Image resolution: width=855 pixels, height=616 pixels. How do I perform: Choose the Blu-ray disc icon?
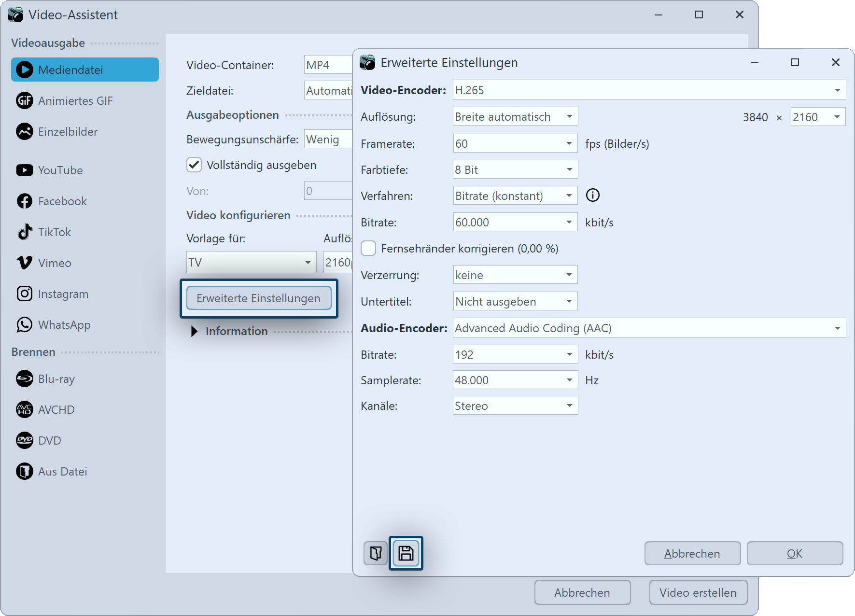[x=24, y=379]
